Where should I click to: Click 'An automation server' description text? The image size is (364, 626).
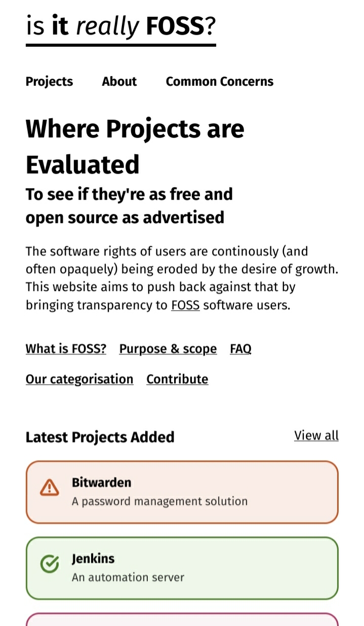coord(128,577)
